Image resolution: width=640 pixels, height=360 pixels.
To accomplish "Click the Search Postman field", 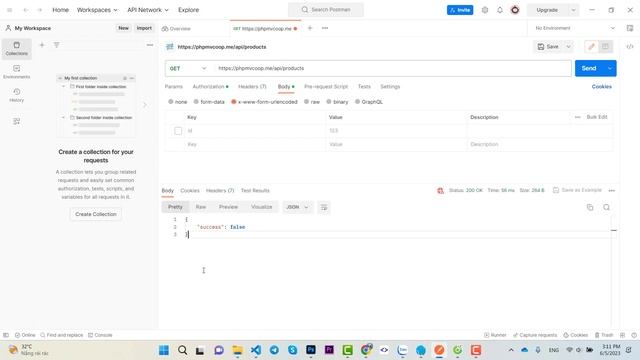I will [x=326, y=10].
